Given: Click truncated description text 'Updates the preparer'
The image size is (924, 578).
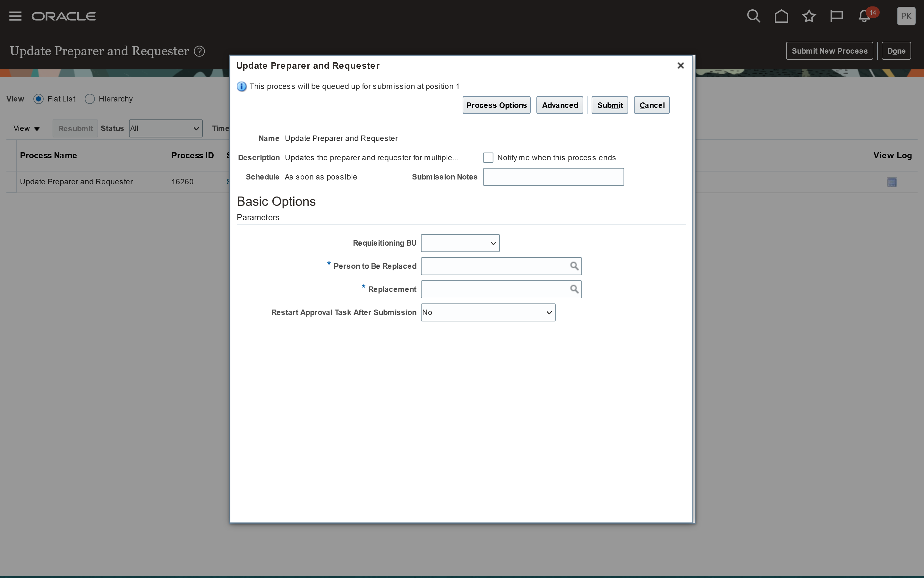Looking at the screenshot, I should tap(371, 157).
